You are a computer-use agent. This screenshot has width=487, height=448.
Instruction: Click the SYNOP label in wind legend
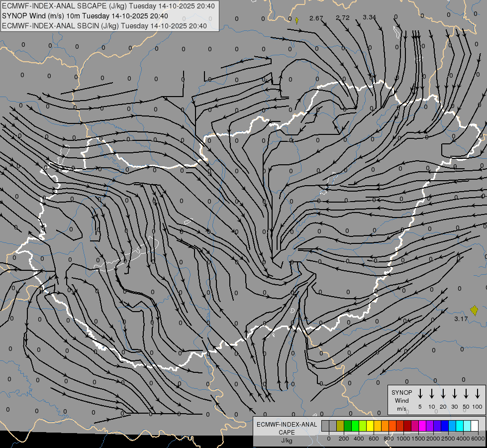coord(401,393)
